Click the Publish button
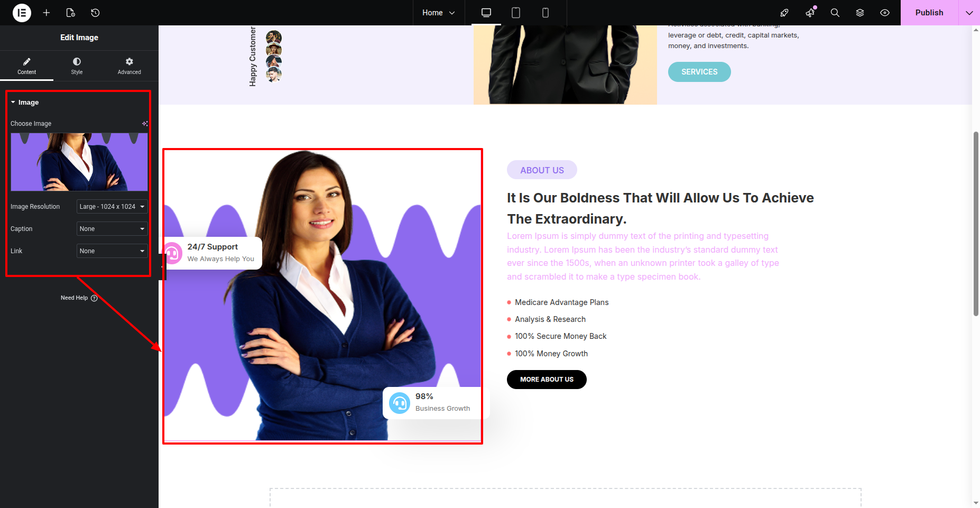Viewport: 980px width, 508px height. click(x=929, y=13)
